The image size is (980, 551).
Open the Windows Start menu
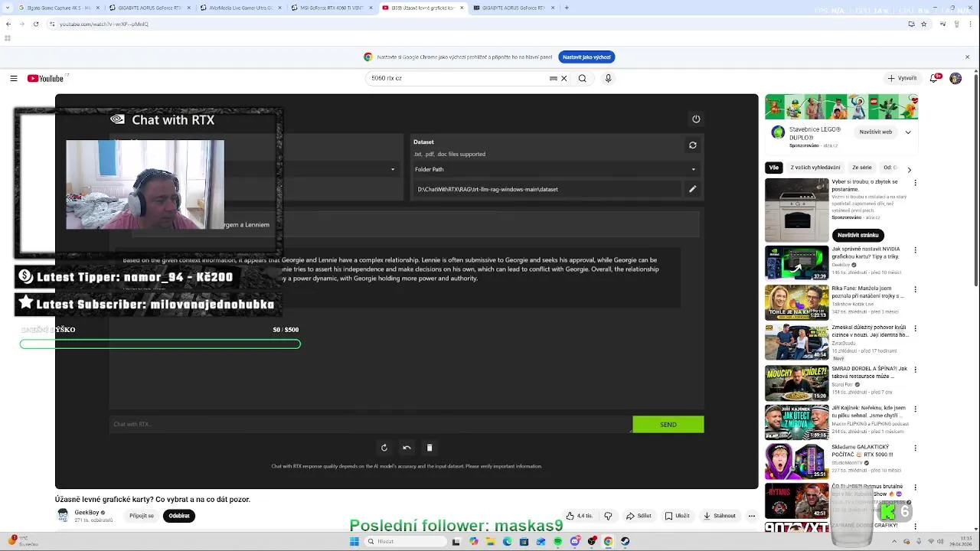coord(354,541)
